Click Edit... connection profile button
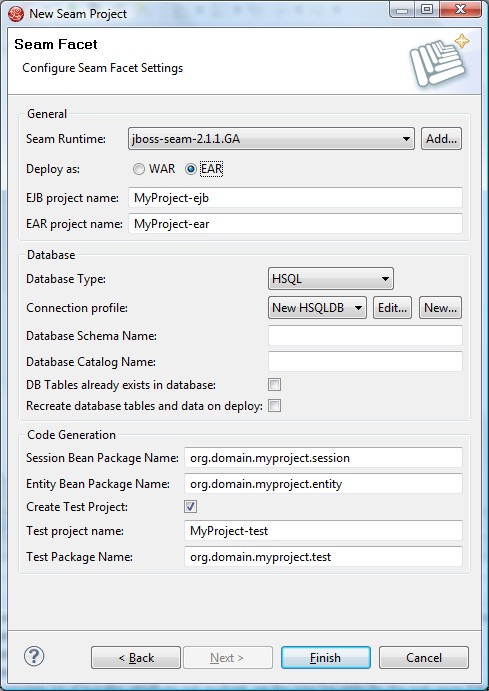 coord(392,308)
